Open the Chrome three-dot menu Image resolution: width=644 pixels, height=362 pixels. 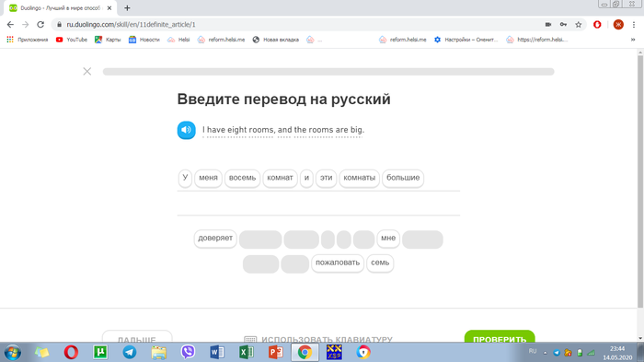[634, 25]
